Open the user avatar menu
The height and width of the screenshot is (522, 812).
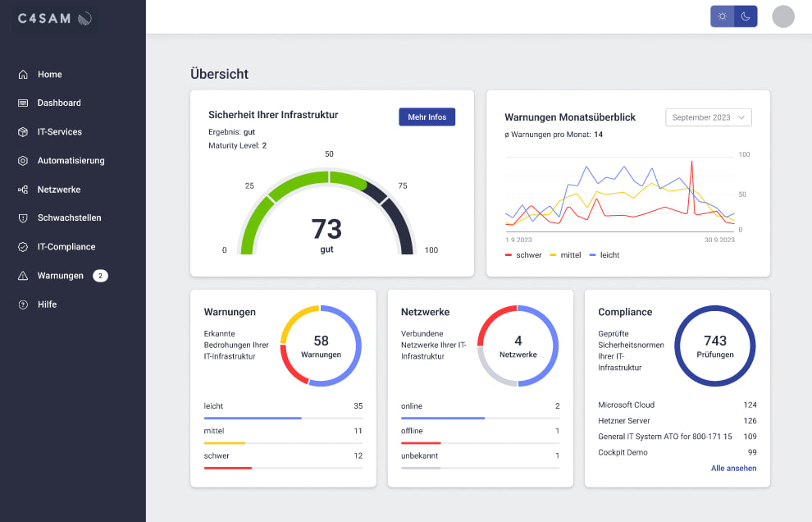[783, 16]
